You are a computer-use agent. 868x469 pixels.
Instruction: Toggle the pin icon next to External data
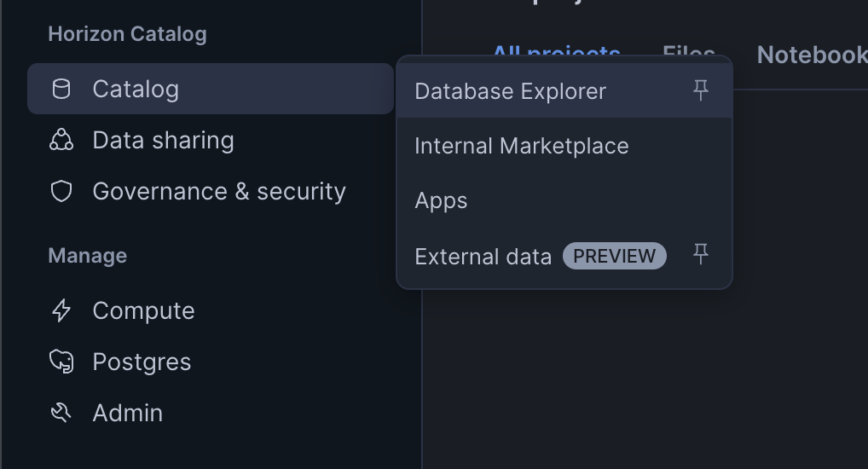coord(701,254)
